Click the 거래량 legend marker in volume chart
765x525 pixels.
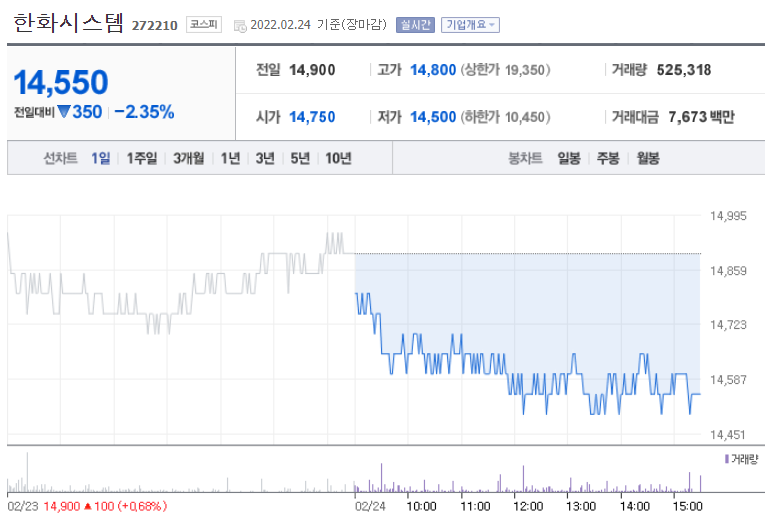pos(727,459)
